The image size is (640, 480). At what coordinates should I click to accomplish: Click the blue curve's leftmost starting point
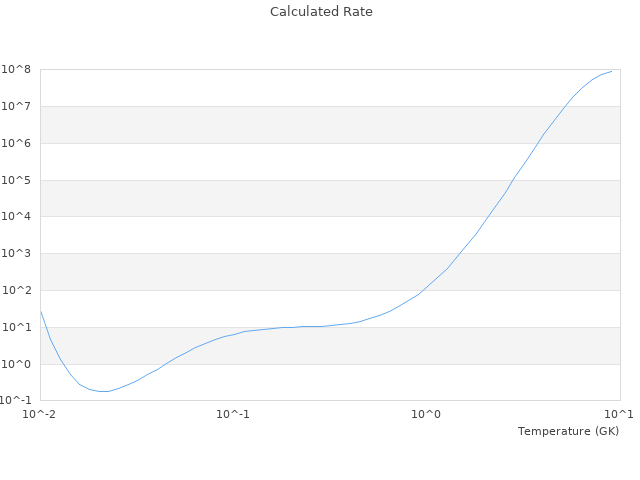tap(41, 312)
